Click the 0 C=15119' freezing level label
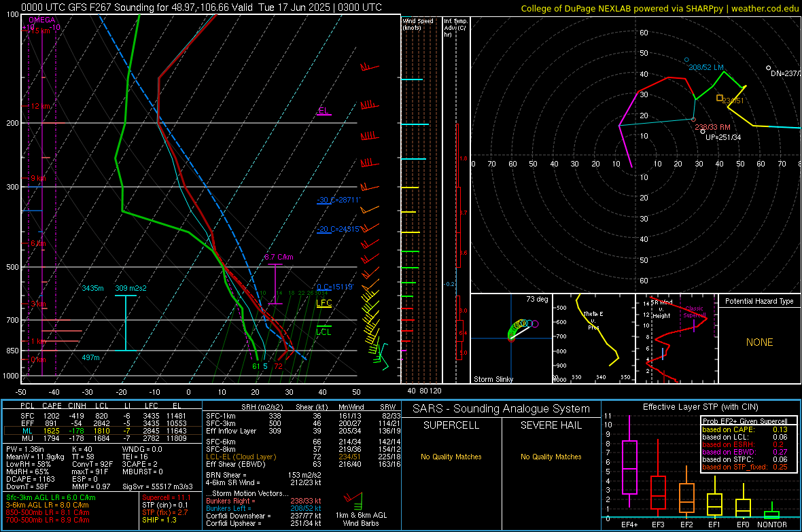 point(335,287)
